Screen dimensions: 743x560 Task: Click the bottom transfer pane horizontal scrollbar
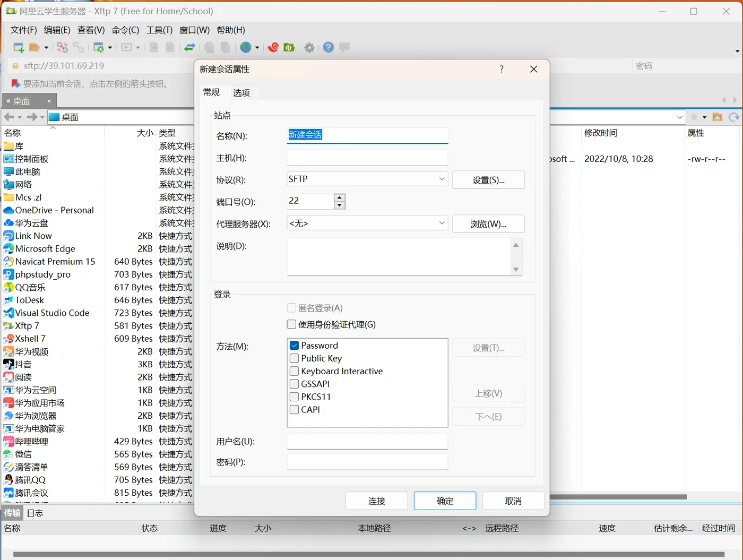click(369, 554)
